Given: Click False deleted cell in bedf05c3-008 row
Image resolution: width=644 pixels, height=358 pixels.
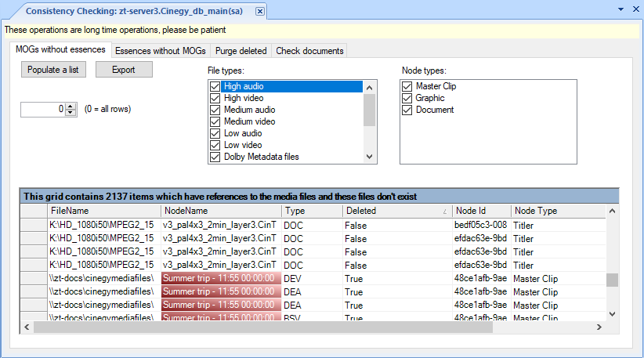Looking at the screenshot, I should (x=397, y=226).
